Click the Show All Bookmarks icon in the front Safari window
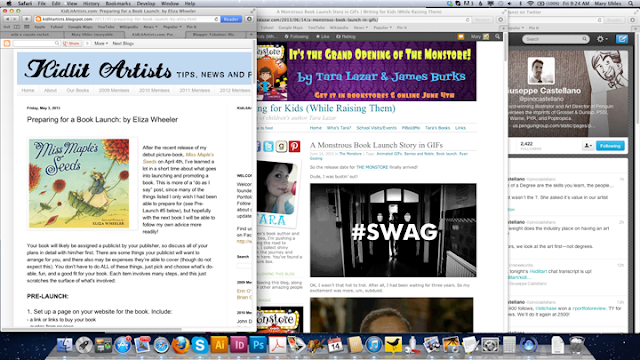Viewport: 640px width, 360px height. click(17, 27)
